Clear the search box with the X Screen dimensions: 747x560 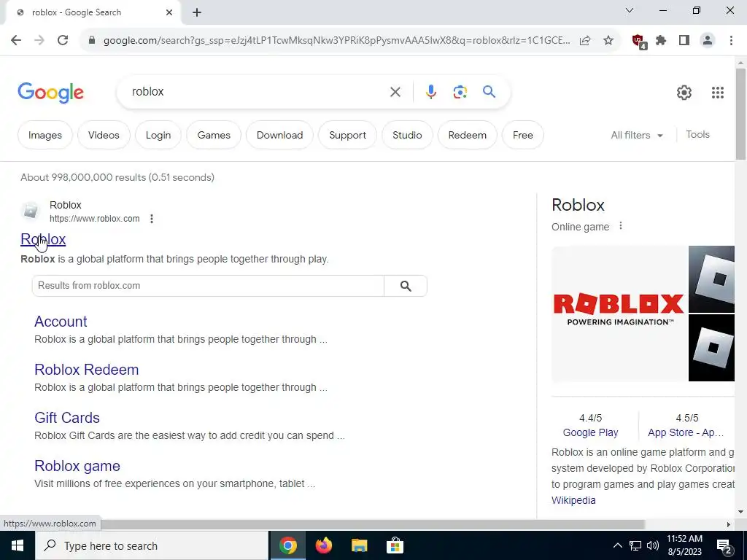[x=395, y=92]
